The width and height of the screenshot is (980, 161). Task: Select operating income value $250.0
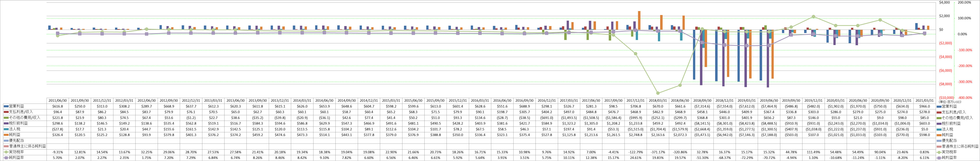pos(80,107)
